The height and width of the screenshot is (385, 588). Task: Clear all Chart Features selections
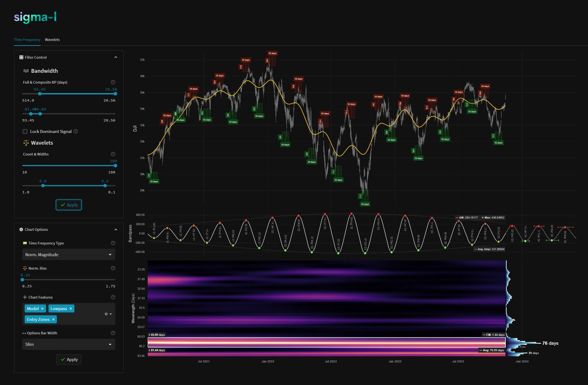pos(106,314)
